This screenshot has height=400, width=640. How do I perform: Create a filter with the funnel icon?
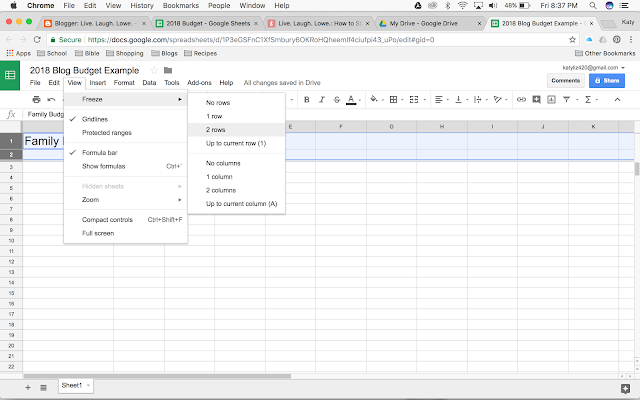click(567, 99)
